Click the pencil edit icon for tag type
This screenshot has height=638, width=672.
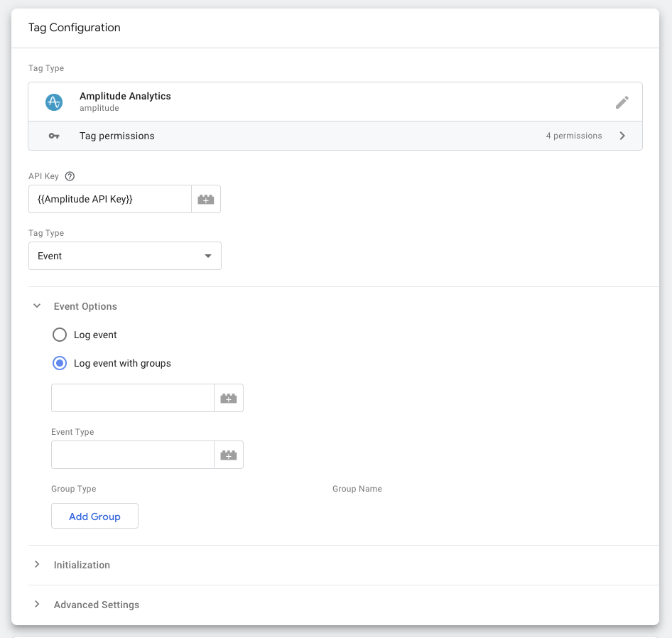tap(622, 102)
